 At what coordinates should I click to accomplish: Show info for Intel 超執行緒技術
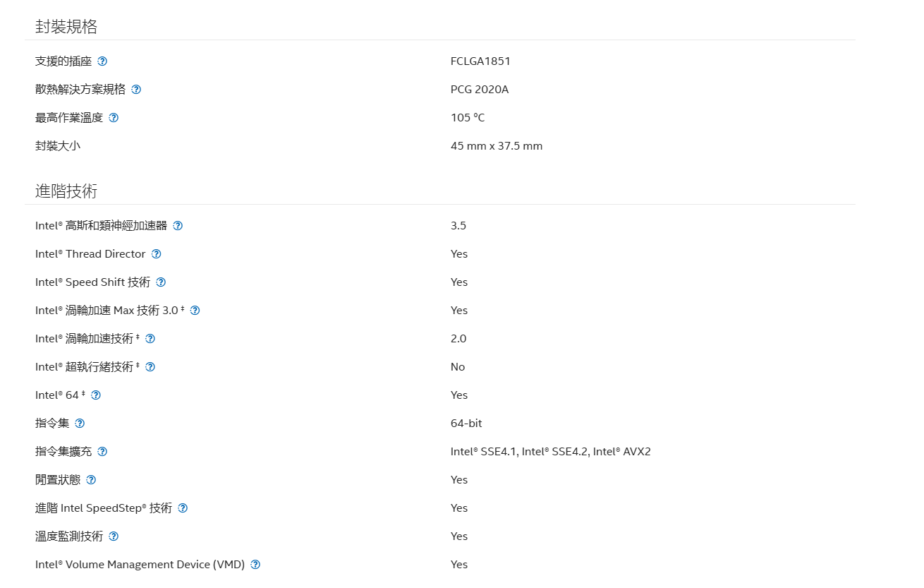150,367
